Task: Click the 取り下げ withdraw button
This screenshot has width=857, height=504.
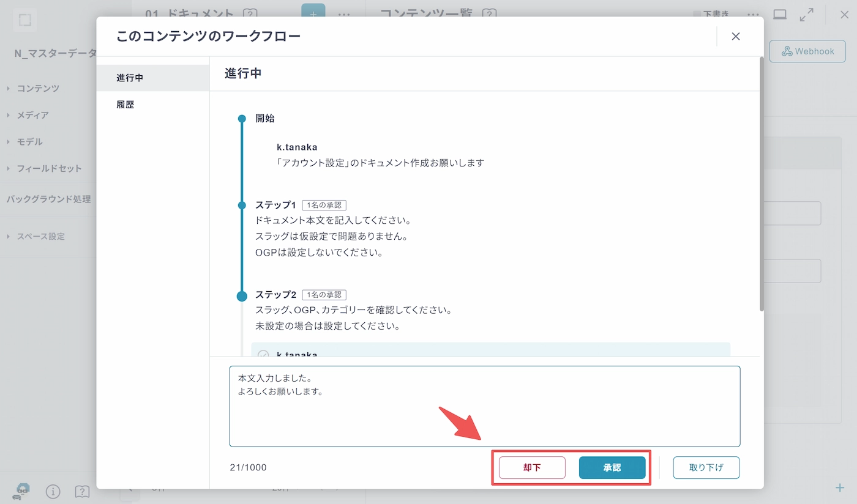Action: point(706,467)
